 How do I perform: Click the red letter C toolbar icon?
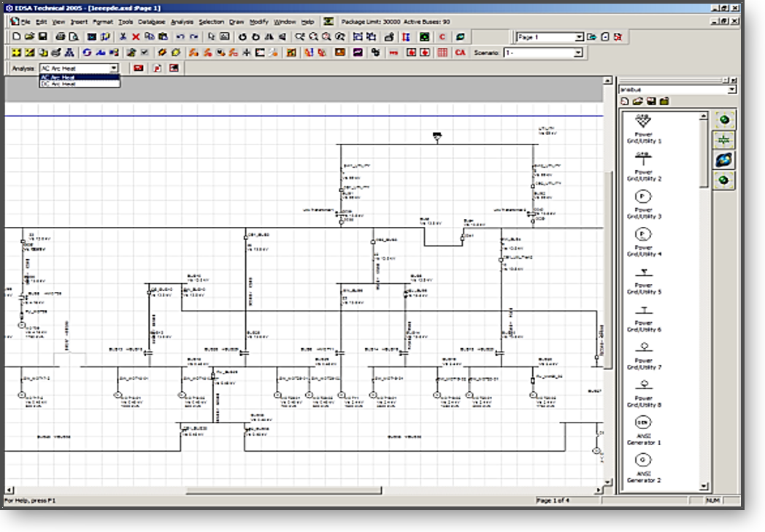pos(442,36)
